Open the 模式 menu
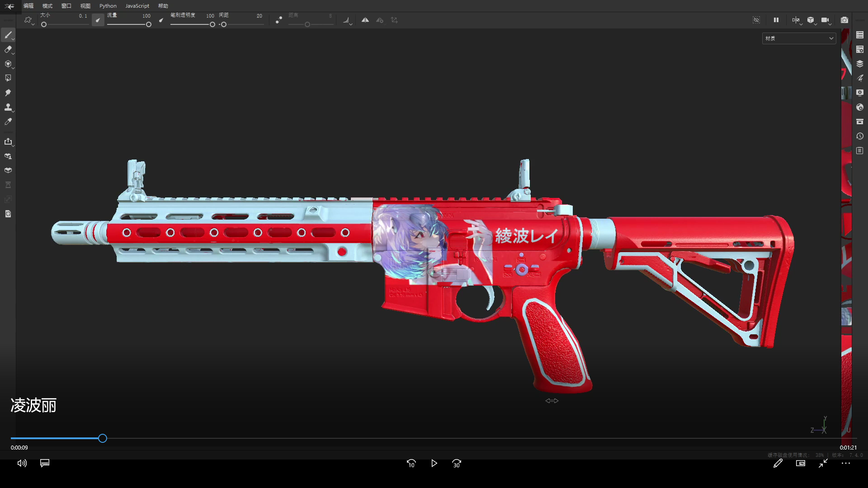 47,6
